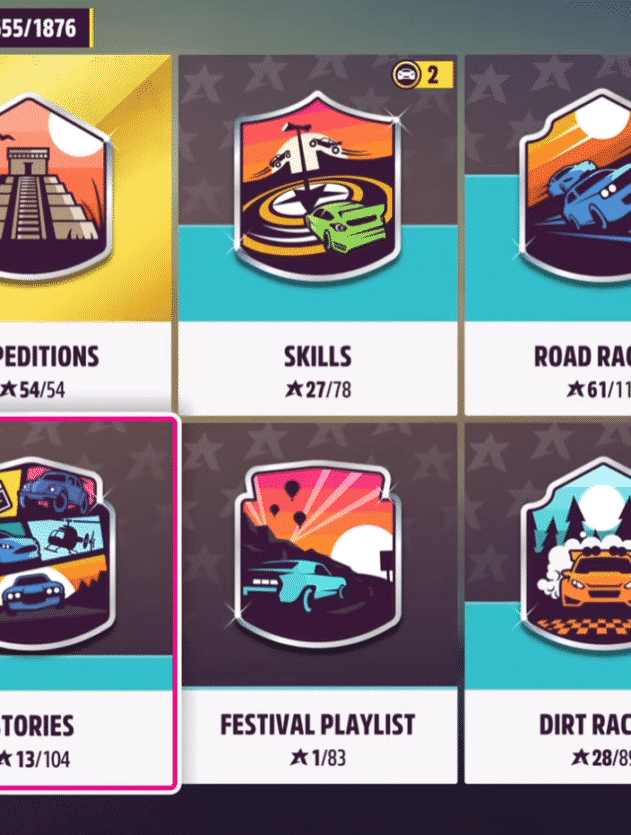Click the FESTIVAL PLAYLIST title label
The height and width of the screenshot is (835, 631).
click(318, 725)
